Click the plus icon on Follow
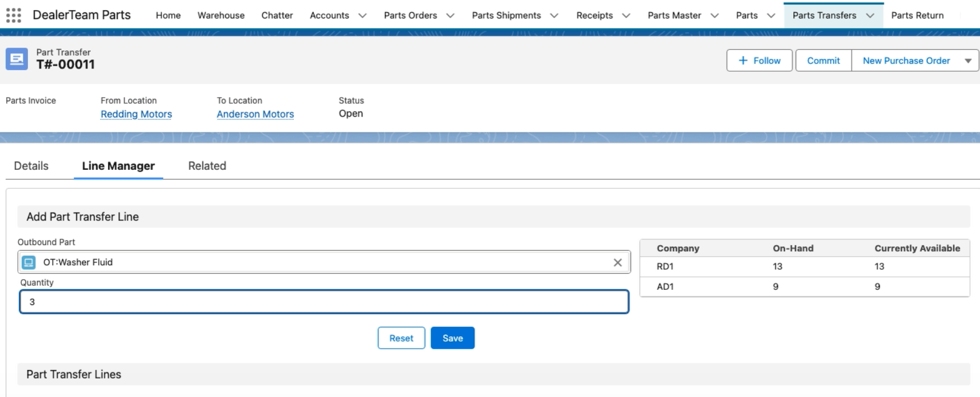The height and width of the screenshot is (397, 980). click(x=743, y=61)
